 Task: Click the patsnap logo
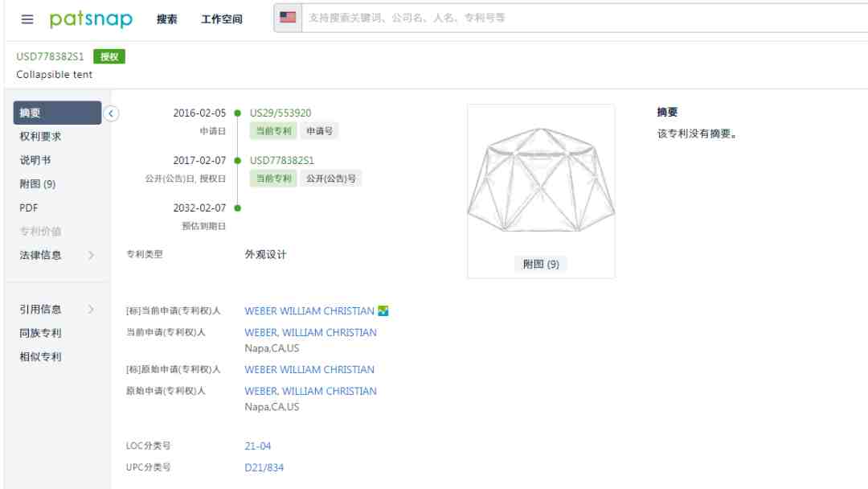(x=92, y=18)
